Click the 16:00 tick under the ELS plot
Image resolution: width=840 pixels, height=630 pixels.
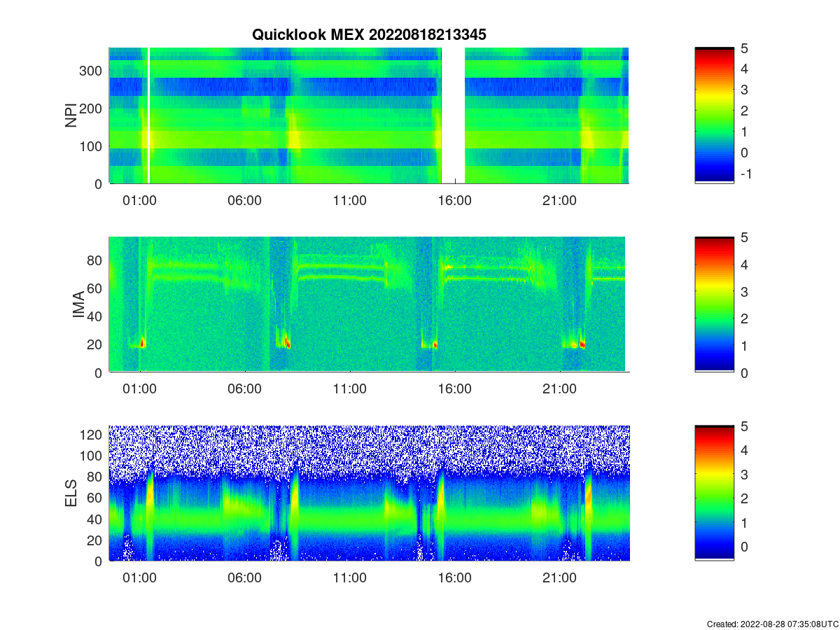[x=455, y=578]
